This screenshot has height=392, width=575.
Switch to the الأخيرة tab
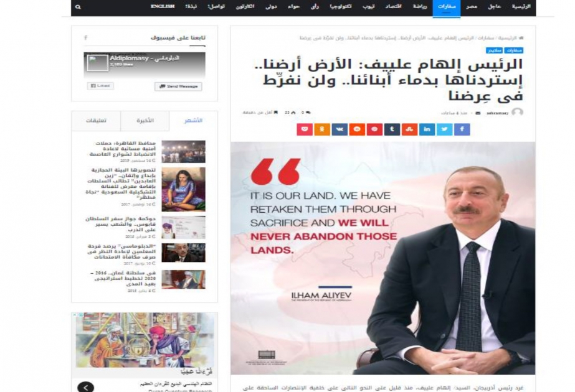[x=145, y=121]
